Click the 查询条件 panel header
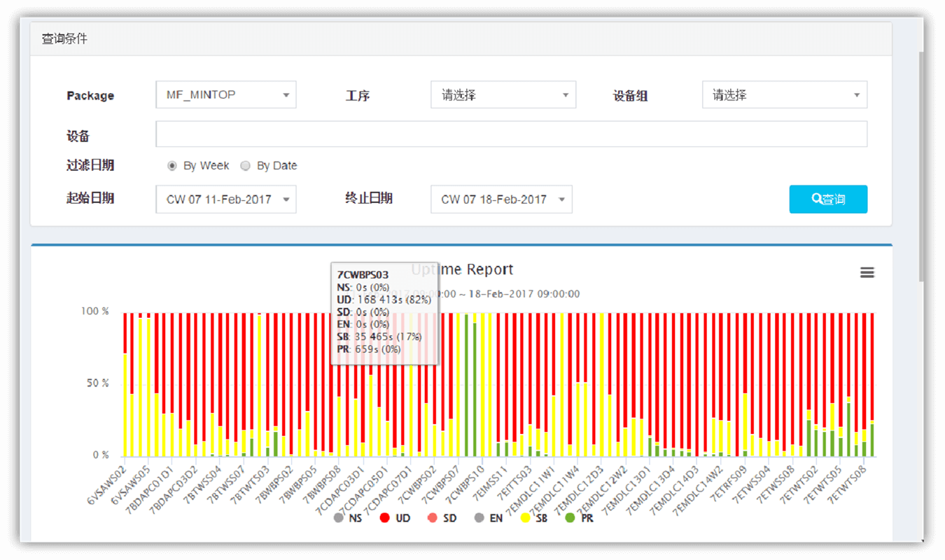 tap(461, 39)
